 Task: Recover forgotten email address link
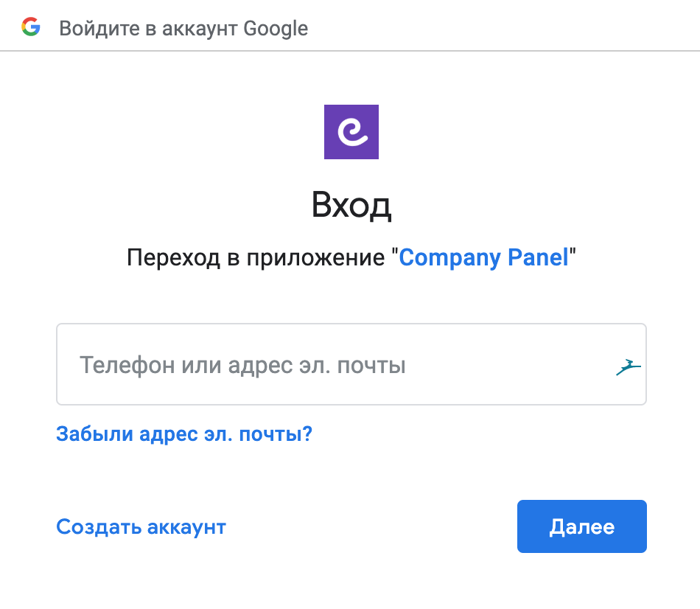(184, 434)
